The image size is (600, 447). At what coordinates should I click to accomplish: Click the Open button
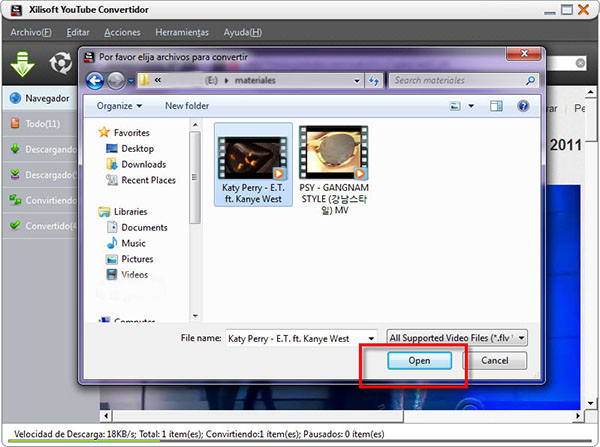point(419,361)
